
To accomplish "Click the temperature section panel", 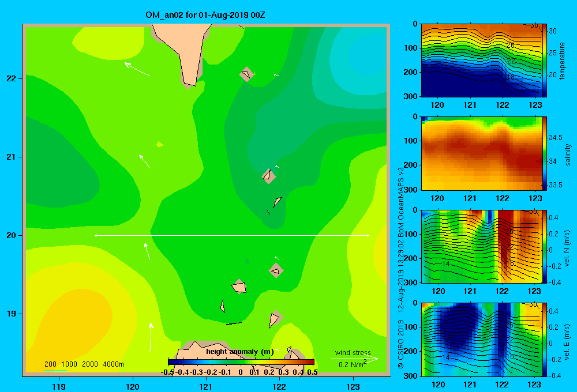I will pos(482,61).
